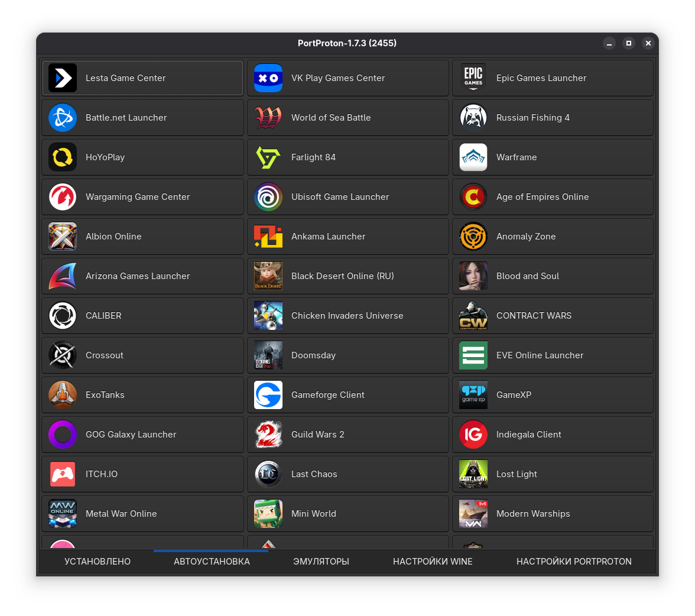Open the ЭМУЛЯТОРЫ tab

(x=321, y=562)
